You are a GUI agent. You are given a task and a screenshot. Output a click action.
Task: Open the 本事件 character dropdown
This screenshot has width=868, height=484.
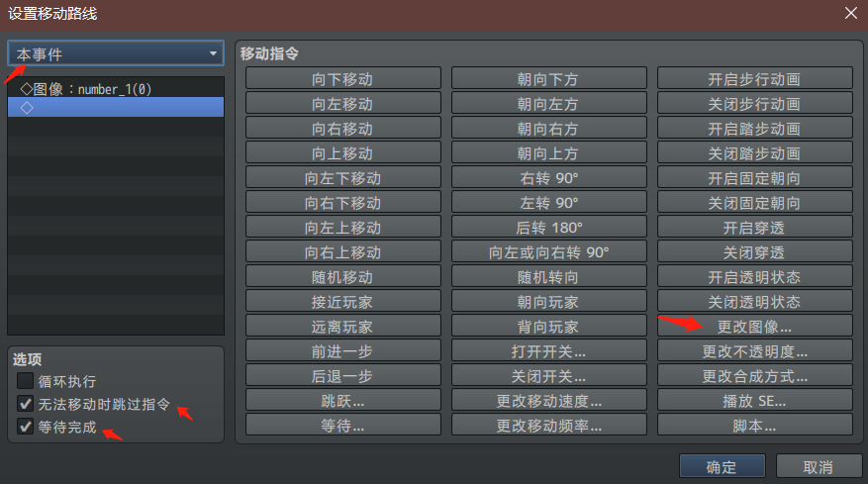click(x=116, y=53)
